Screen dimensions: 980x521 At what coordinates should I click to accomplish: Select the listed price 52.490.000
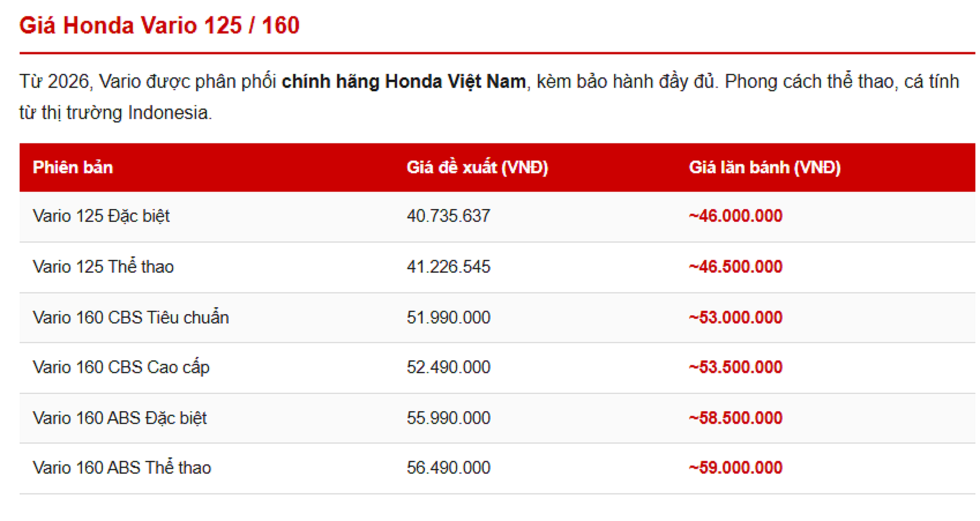pyautogui.click(x=448, y=367)
